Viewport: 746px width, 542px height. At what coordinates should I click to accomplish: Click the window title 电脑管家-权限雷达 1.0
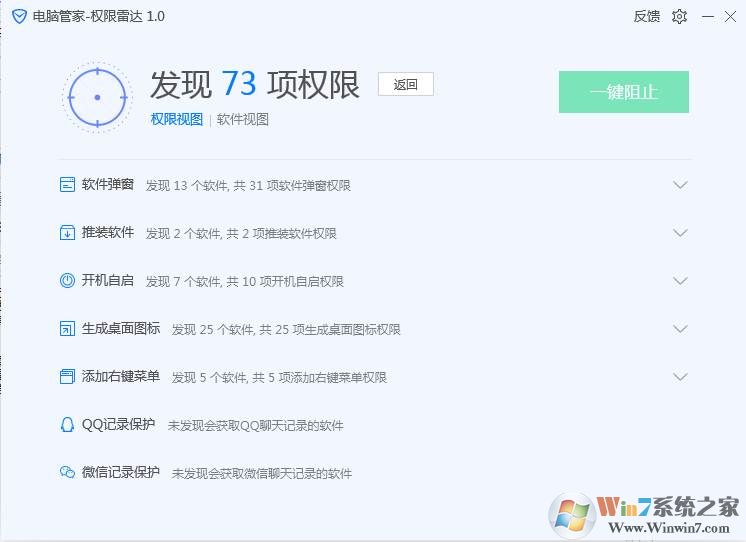[98, 17]
